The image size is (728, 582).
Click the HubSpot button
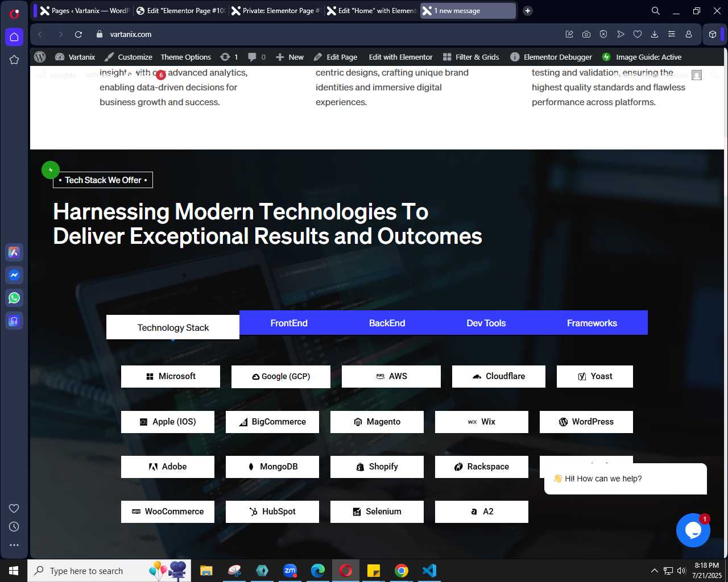coord(272,512)
